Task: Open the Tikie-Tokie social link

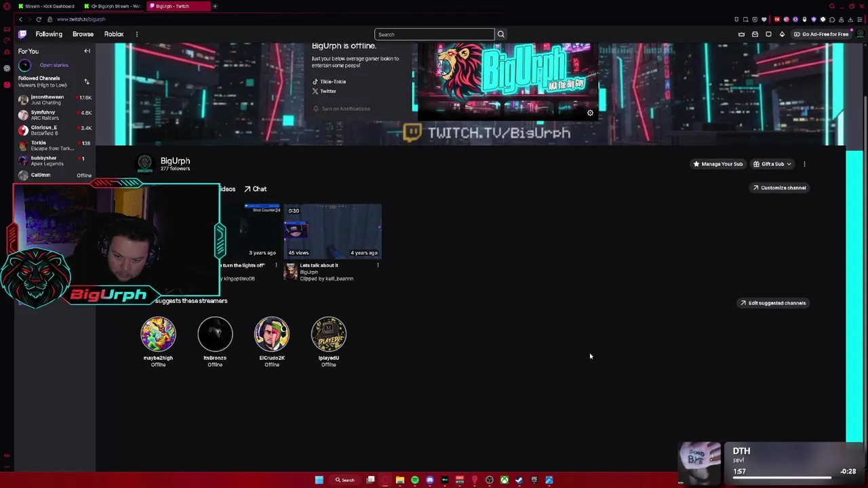Action: tap(330, 81)
